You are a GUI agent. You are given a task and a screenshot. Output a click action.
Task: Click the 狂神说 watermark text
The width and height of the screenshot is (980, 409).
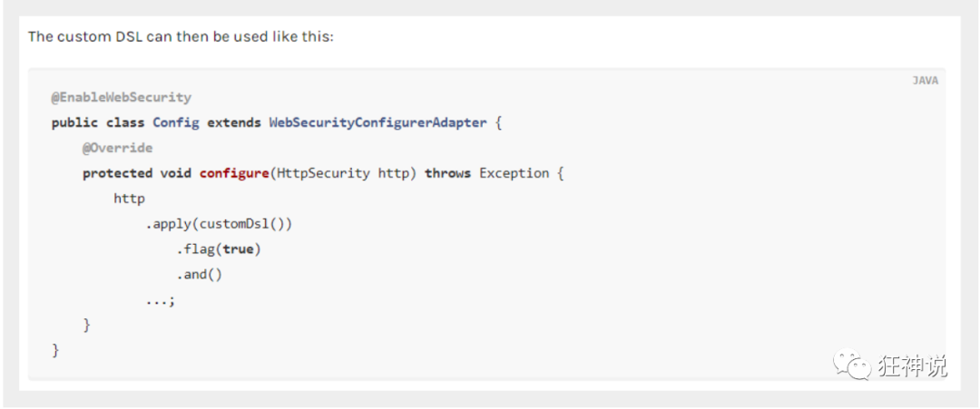coord(913,365)
